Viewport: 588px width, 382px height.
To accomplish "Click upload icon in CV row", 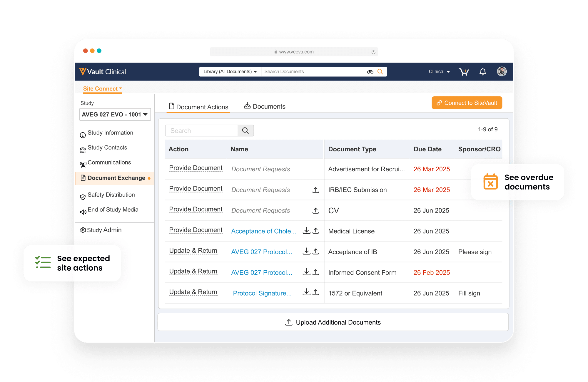I will pyautogui.click(x=315, y=211).
